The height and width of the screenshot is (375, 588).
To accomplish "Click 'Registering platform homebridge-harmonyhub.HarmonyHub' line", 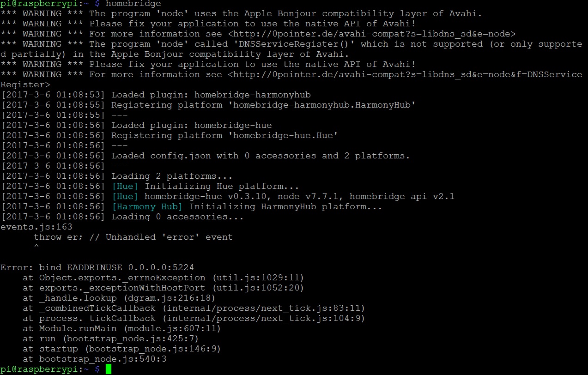I will tap(263, 105).
